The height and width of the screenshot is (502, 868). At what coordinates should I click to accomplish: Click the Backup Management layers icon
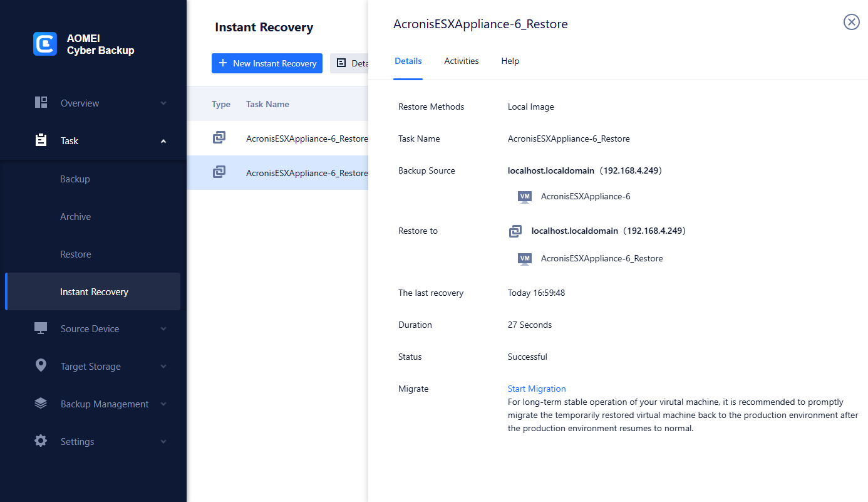(x=41, y=404)
